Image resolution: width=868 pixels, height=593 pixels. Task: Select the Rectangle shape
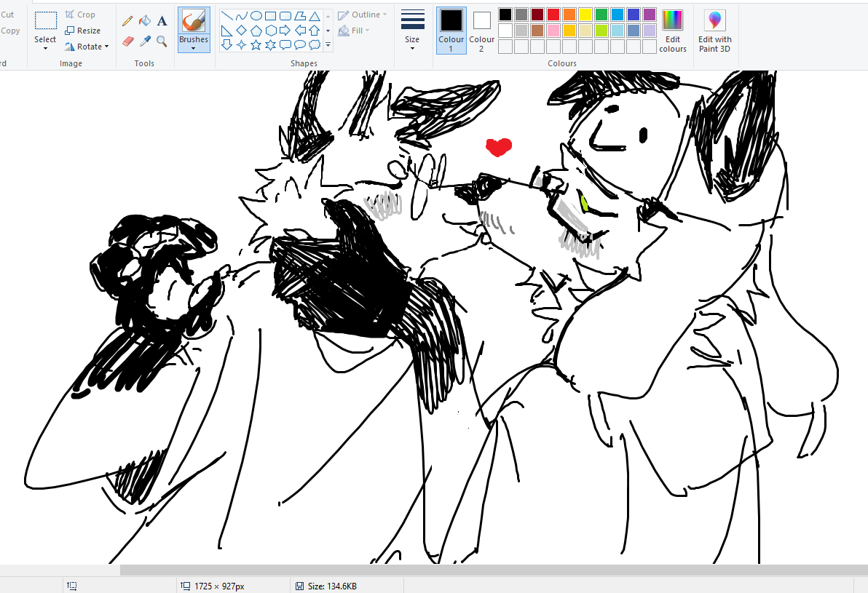(x=270, y=16)
